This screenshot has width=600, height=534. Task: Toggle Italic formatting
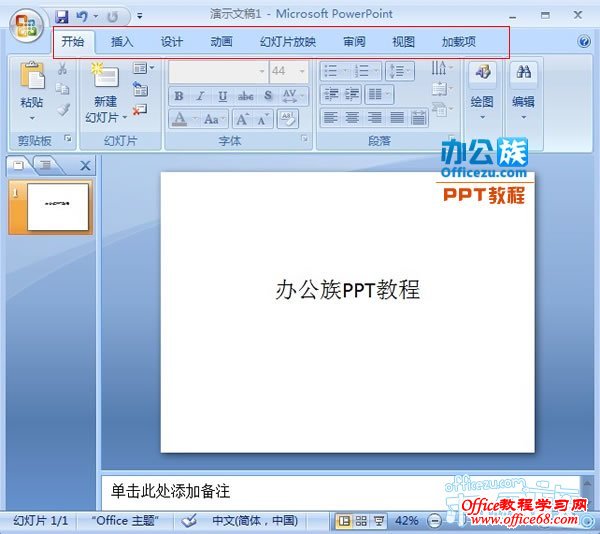click(x=201, y=96)
